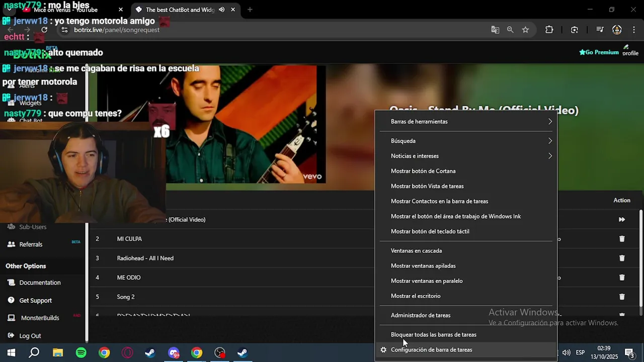Open Discord with 9+ badge in taskbar
644x362 pixels.
click(x=174, y=353)
